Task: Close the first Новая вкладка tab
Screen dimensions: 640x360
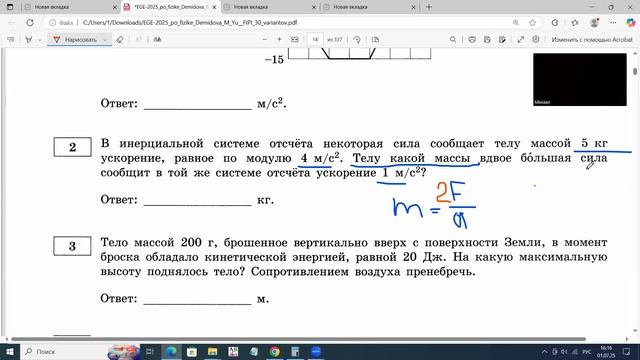Action: coord(115,7)
